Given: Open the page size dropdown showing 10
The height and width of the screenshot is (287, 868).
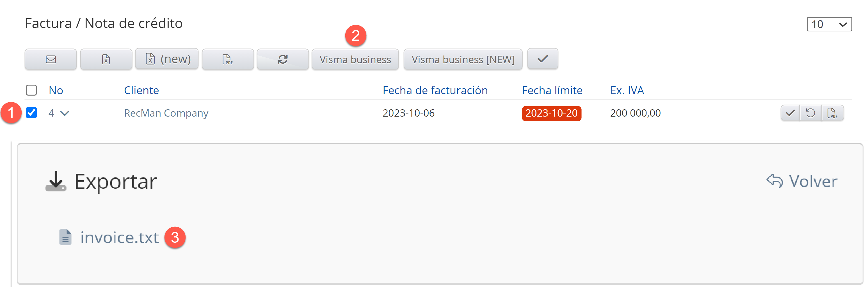Looking at the screenshot, I should (x=829, y=24).
